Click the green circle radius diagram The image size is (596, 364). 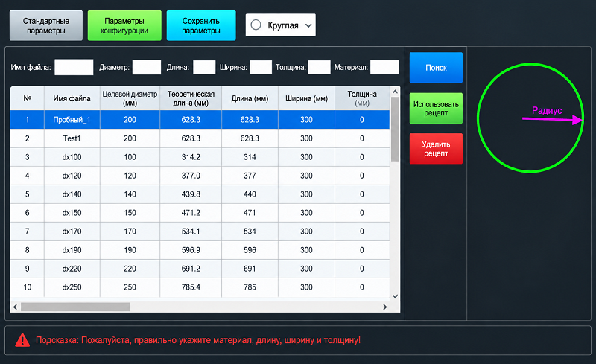point(530,118)
